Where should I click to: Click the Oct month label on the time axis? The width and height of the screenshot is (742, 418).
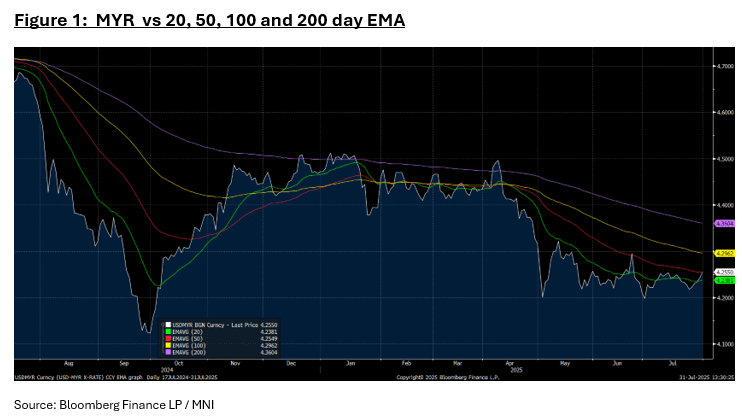point(178,364)
